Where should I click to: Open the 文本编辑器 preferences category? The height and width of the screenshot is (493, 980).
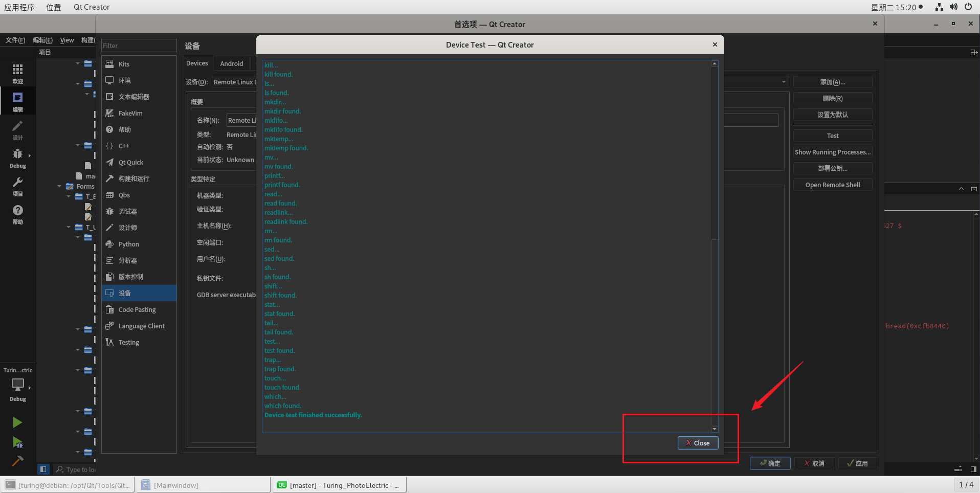click(139, 97)
